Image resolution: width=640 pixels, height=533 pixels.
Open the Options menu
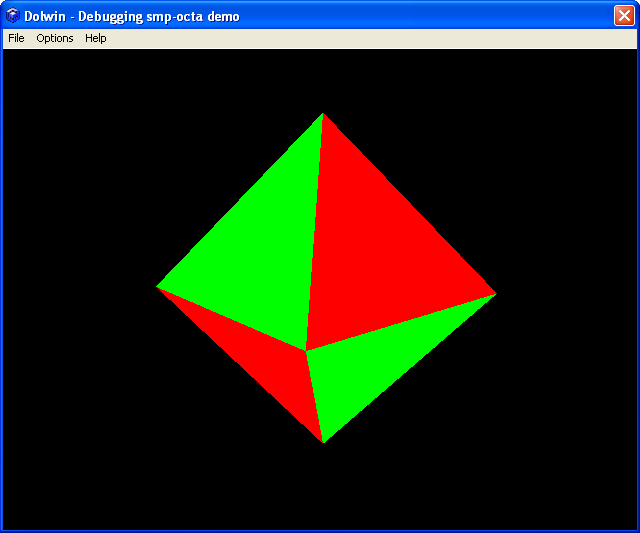pyautogui.click(x=55, y=38)
